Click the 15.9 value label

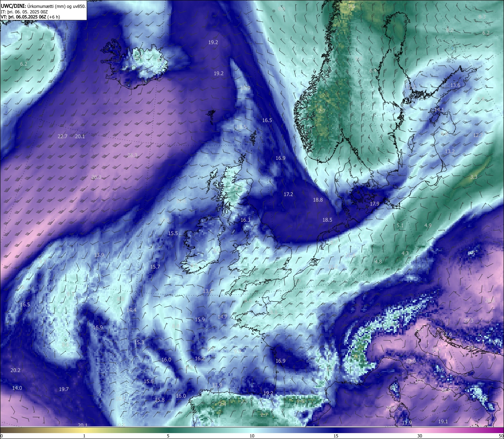click(x=200, y=319)
